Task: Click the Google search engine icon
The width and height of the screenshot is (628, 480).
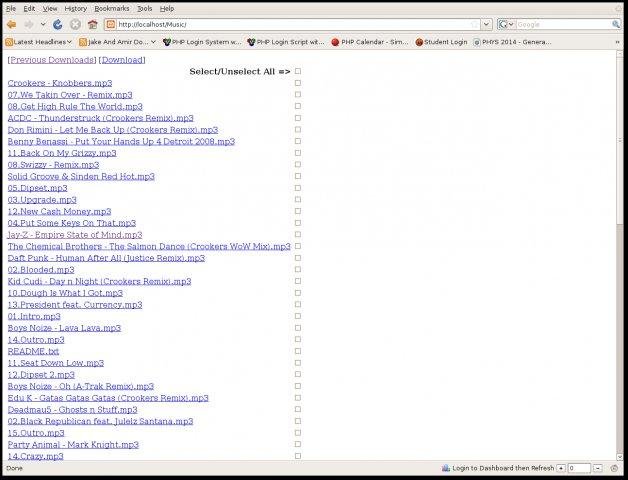Action: (x=503, y=24)
